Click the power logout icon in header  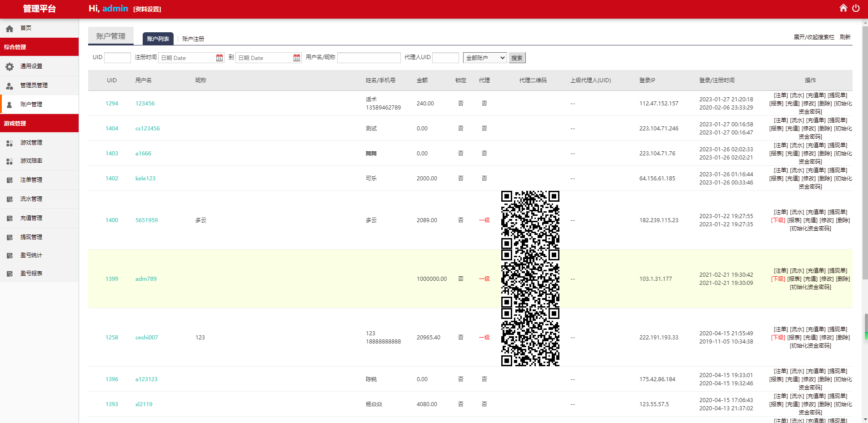[x=856, y=8]
